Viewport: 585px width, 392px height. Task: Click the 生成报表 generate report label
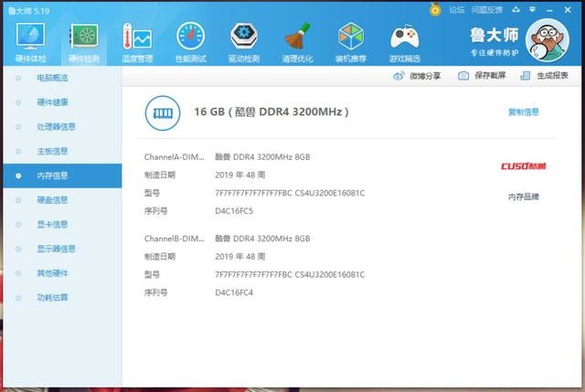(552, 76)
